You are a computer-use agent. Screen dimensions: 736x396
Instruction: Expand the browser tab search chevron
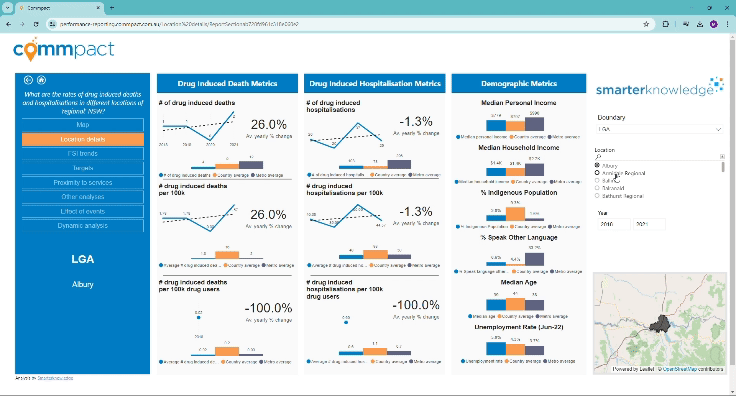click(x=8, y=8)
